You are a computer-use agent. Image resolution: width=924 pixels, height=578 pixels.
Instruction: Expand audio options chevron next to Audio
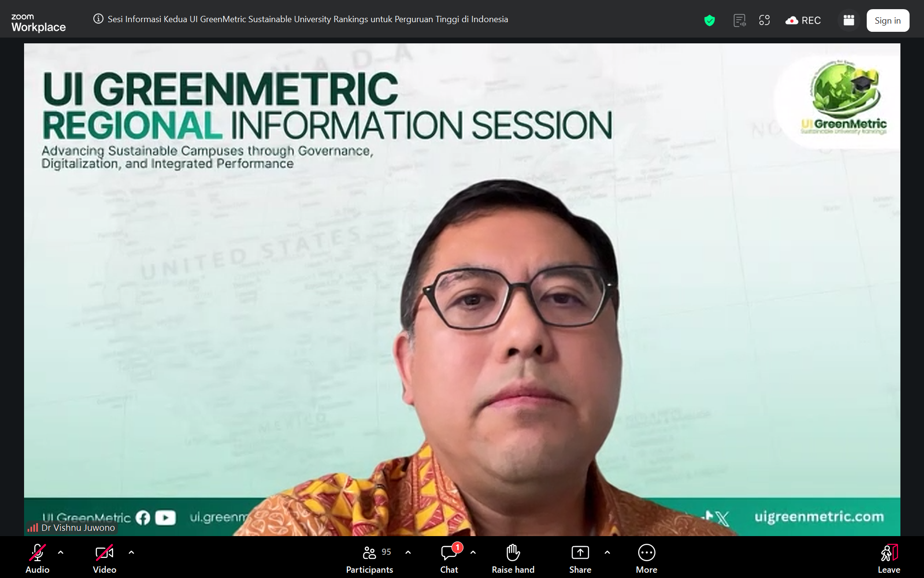(x=61, y=552)
